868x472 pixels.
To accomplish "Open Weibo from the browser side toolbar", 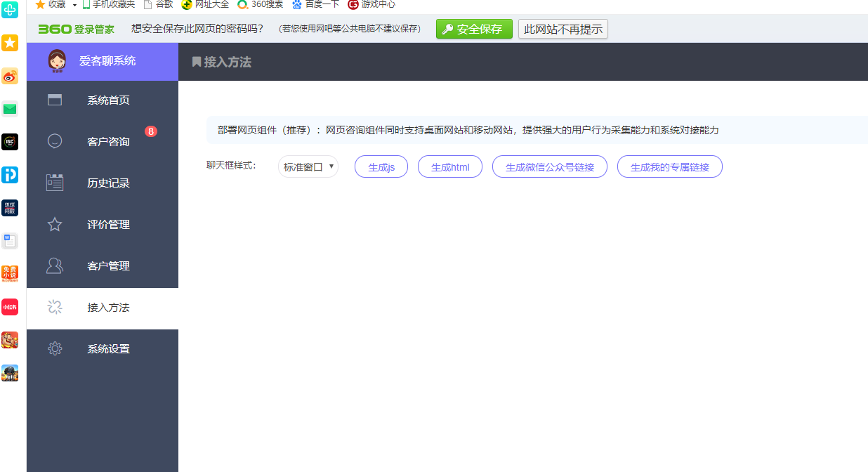I will pyautogui.click(x=10, y=76).
